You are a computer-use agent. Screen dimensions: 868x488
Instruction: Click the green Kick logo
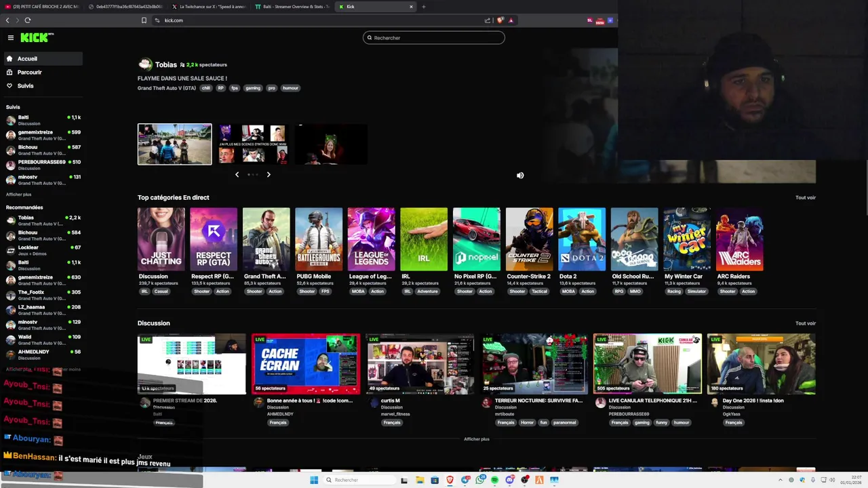tap(34, 38)
